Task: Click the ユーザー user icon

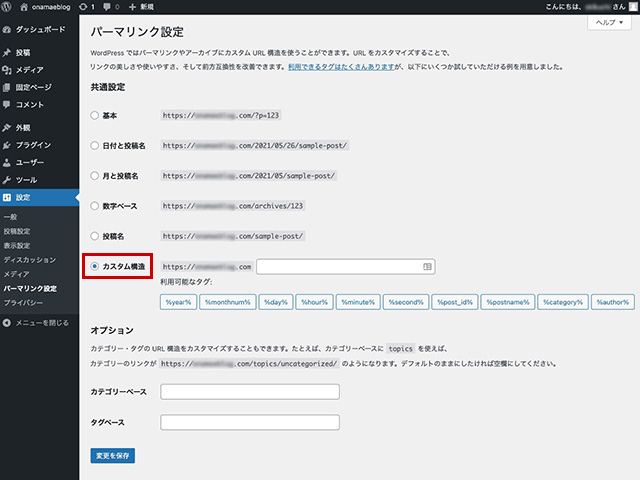Action: (x=7, y=162)
